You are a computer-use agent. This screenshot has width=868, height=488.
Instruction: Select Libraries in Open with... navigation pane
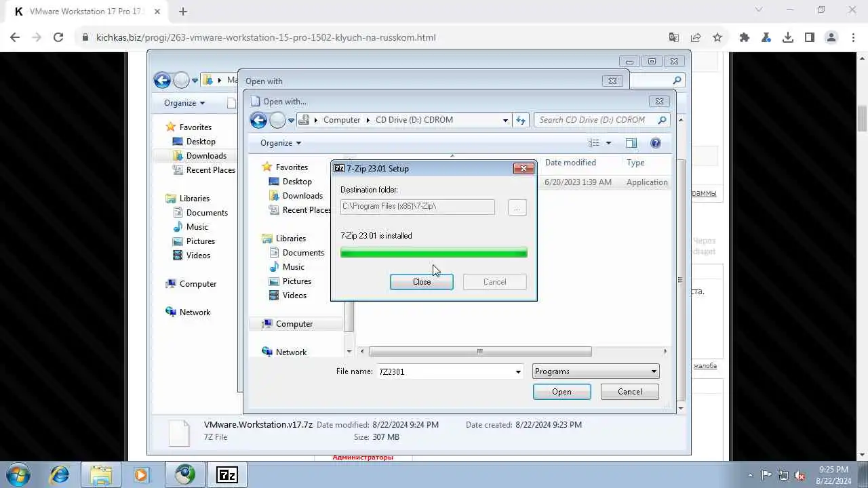pyautogui.click(x=291, y=239)
